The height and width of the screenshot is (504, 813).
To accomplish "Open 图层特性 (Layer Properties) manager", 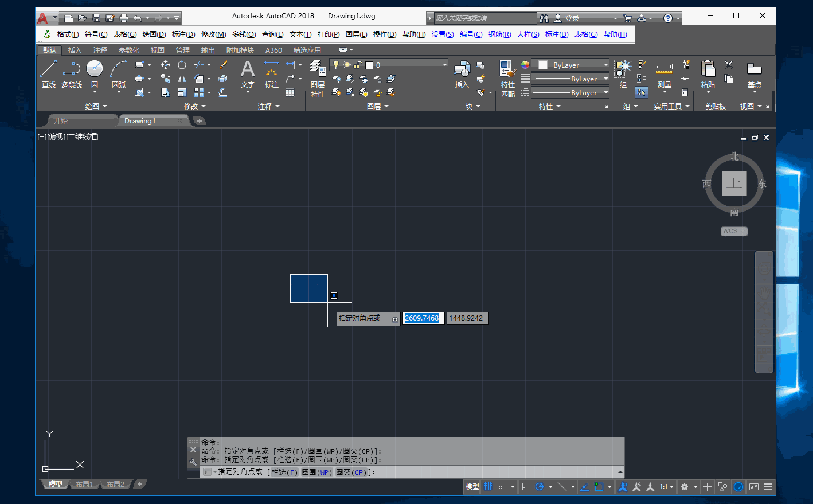I will click(318, 78).
